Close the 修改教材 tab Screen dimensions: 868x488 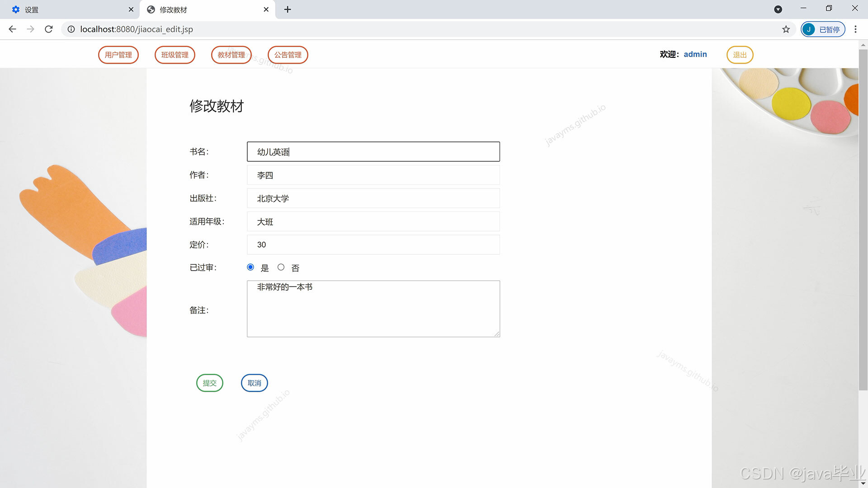coord(266,9)
